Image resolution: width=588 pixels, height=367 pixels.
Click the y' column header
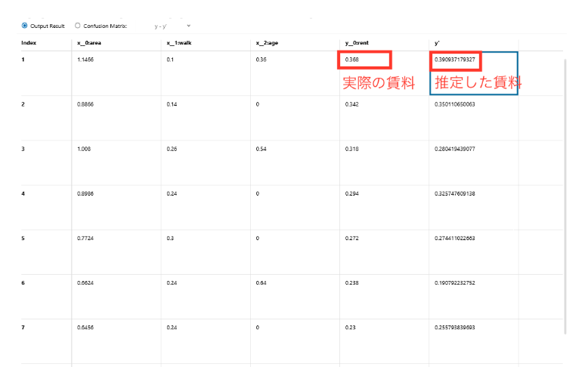pyautogui.click(x=438, y=43)
